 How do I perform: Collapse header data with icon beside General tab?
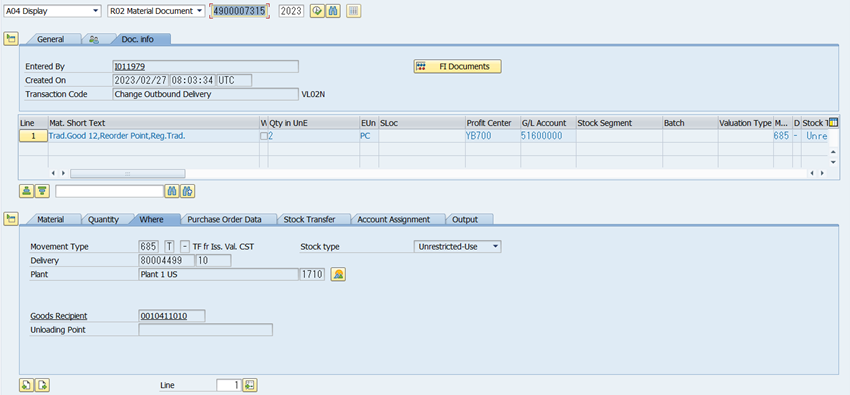point(11,38)
